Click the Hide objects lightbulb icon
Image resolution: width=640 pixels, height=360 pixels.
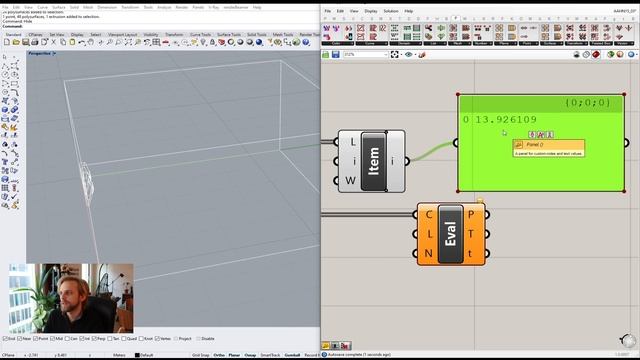pyautogui.click(x=203, y=42)
